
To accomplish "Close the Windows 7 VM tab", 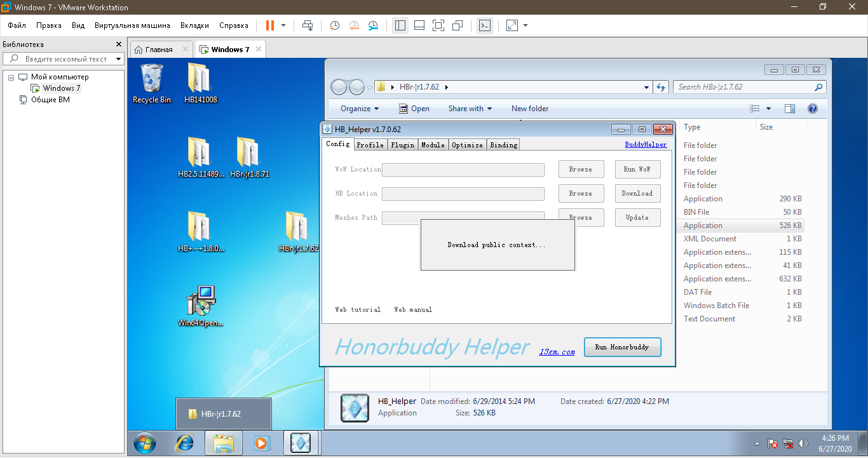I will coord(257,49).
